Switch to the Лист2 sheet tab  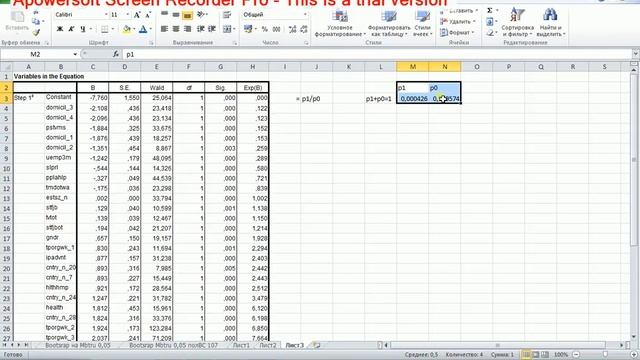(268, 345)
